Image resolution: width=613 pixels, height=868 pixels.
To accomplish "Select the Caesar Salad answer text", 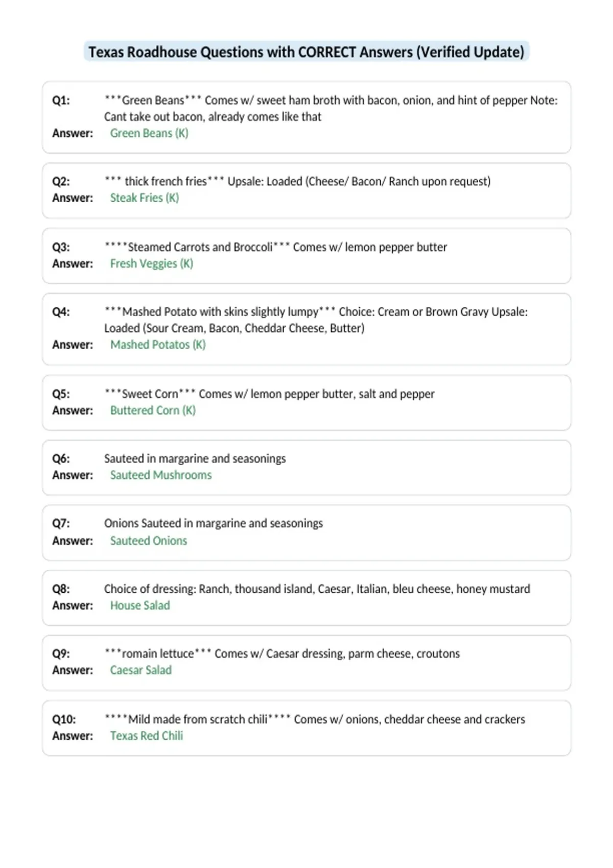I will tap(141, 670).
